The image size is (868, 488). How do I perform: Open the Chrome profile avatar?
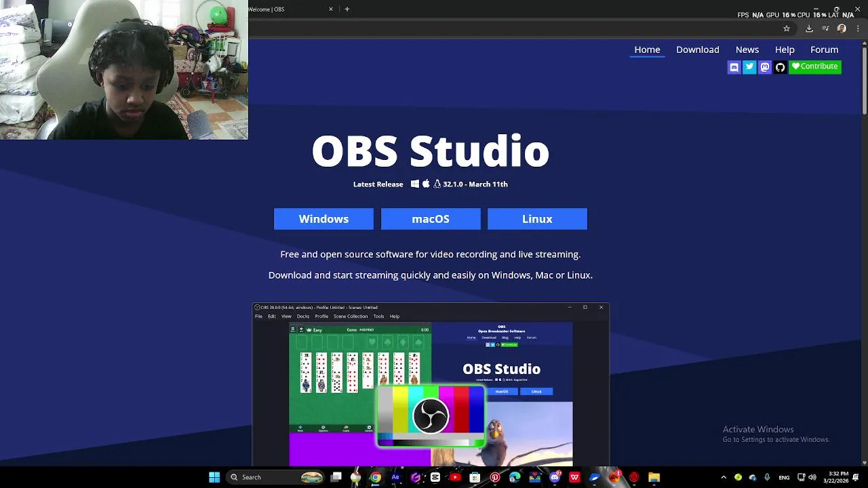pyautogui.click(x=842, y=28)
